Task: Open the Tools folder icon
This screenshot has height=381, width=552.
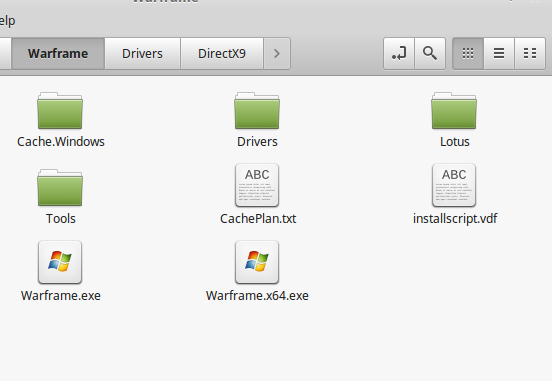Action: [x=60, y=188]
